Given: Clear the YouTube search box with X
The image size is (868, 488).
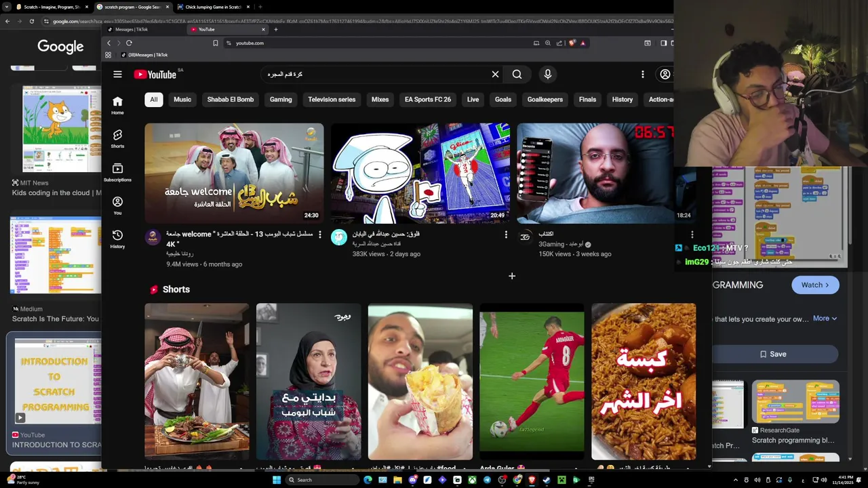Looking at the screenshot, I should (495, 75).
